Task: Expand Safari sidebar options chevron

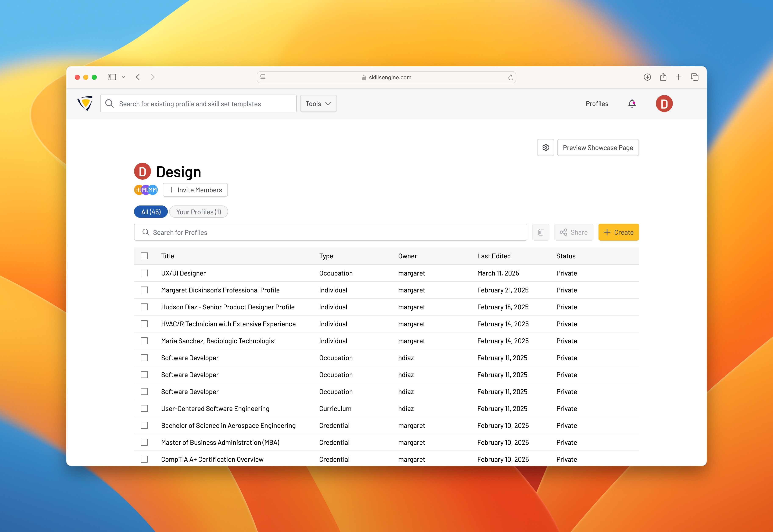Action: point(123,77)
